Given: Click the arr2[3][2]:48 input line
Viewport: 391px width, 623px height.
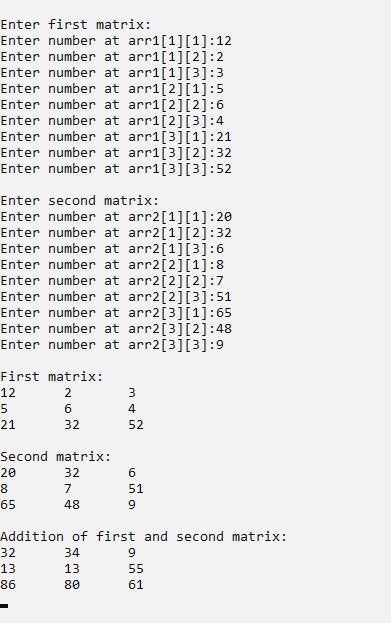Looking at the screenshot, I should [x=116, y=329].
